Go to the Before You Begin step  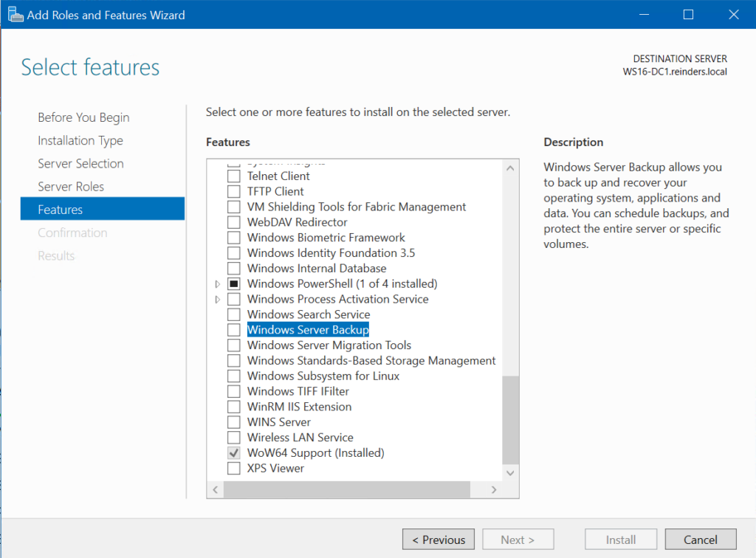83,117
